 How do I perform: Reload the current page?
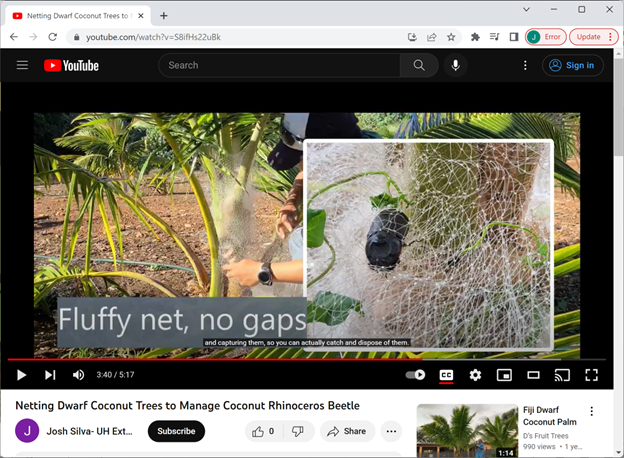[53, 37]
